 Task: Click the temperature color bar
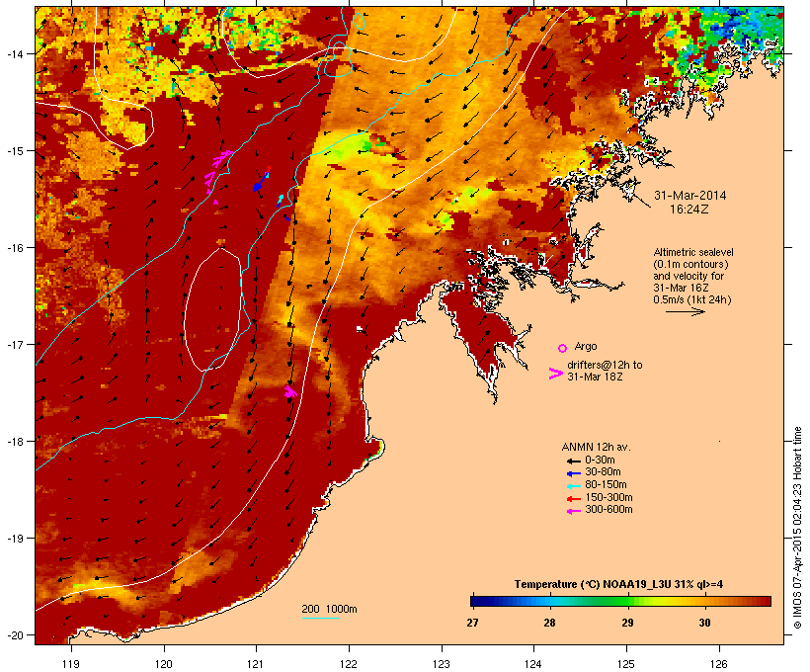tap(620, 601)
